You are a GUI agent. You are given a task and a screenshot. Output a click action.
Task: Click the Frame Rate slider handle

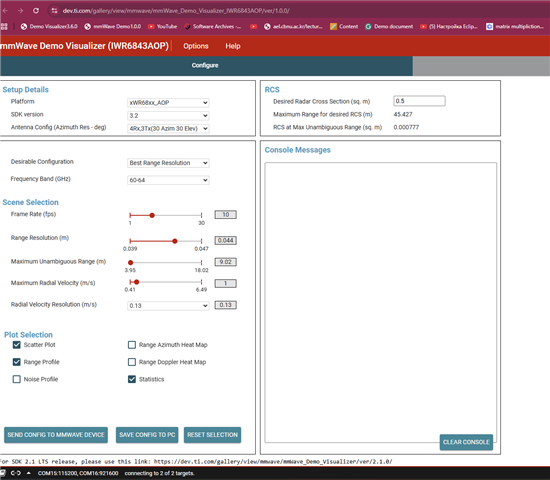[152, 215]
